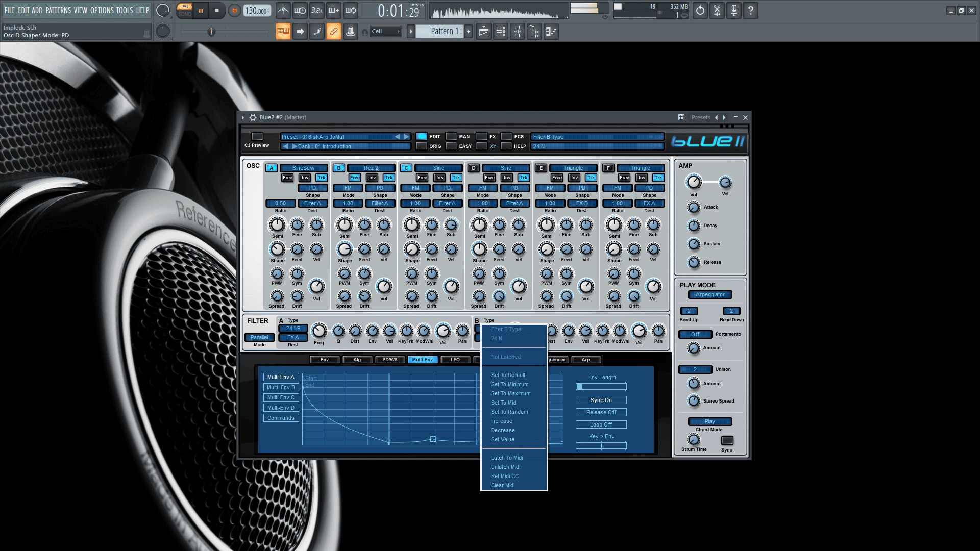Image resolution: width=980 pixels, height=551 pixels.
Task: Toggle Inv button on oscillator C
Action: (x=439, y=178)
